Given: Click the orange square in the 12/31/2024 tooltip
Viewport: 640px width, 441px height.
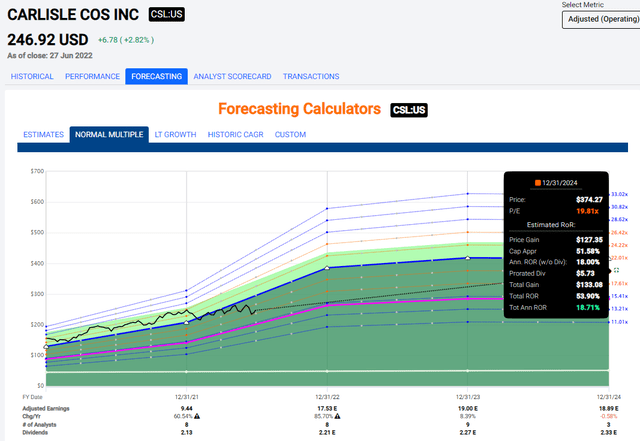Looking at the screenshot, I should [x=538, y=183].
